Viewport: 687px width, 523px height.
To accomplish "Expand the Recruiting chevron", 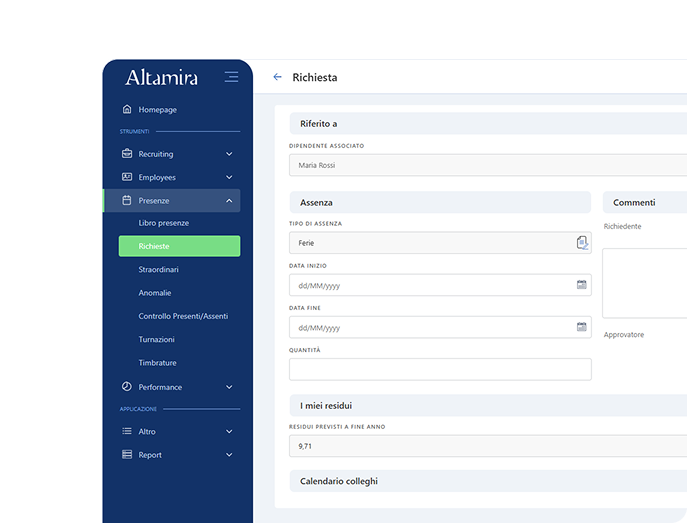I will [x=229, y=154].
